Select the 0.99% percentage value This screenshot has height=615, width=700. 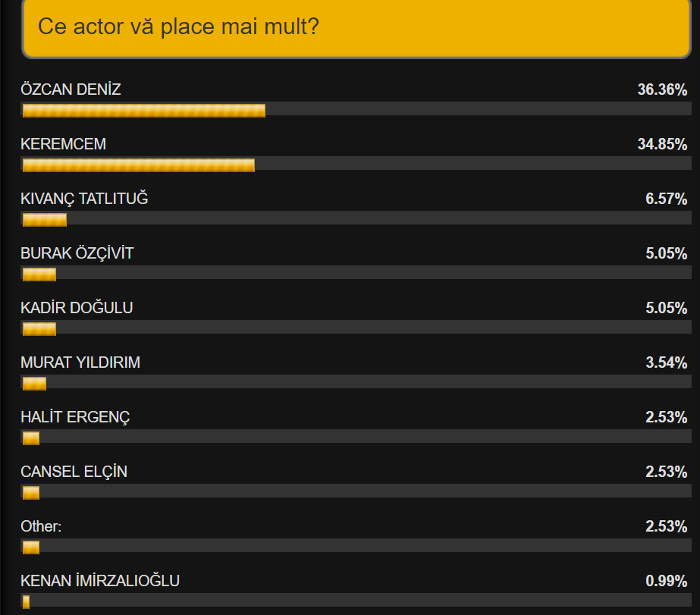666,581
